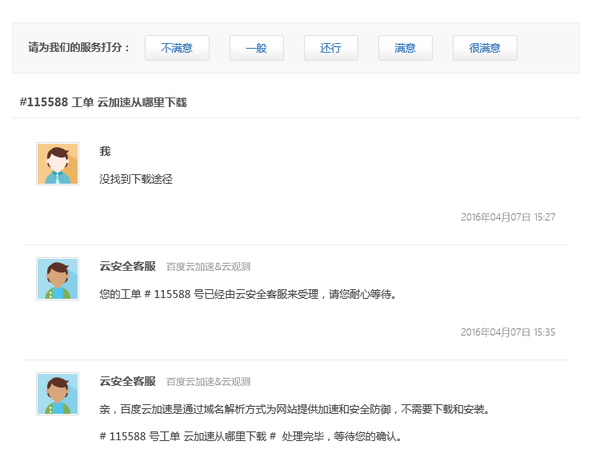This screenshot has width=600, height=461.
Task: Click the 很满意 rating button
Action: 485,48
